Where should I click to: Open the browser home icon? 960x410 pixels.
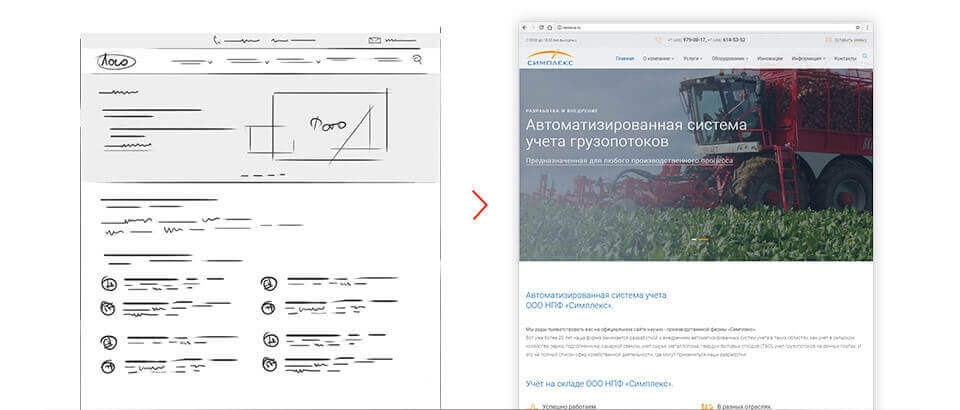coord(550,28)
